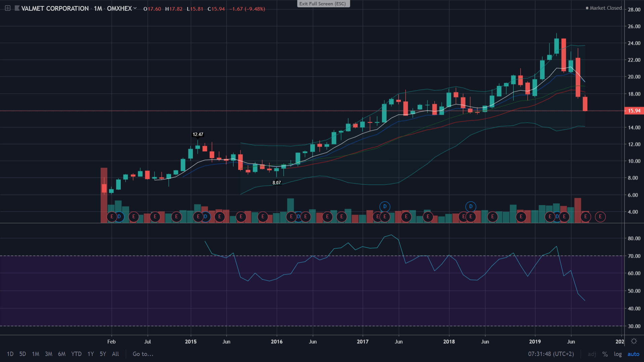Click the 12.47 high price marker
The height and width of the screenshot is (362, 644).
[198, 134]
